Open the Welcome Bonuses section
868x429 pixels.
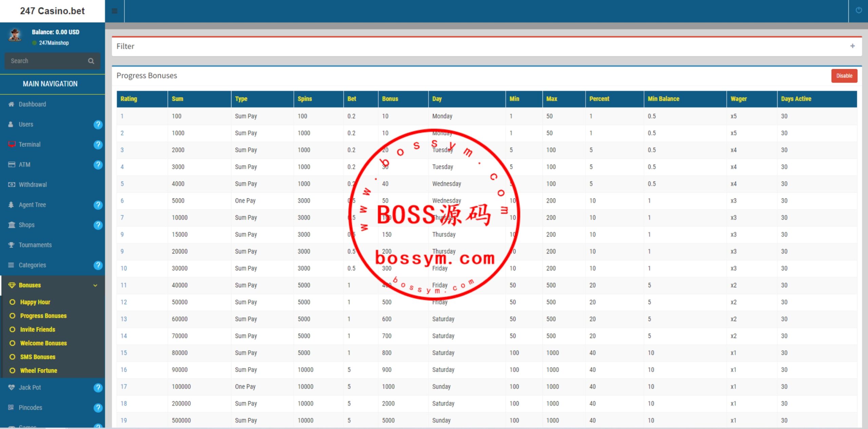click(x=44, y=343)
